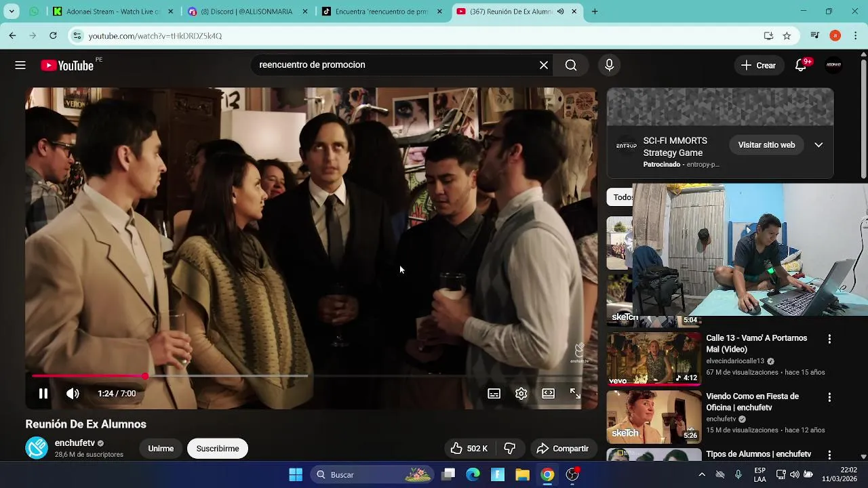Seek on the red video progress bar
This screenshot has width=868, height=488.
(311, 375)
